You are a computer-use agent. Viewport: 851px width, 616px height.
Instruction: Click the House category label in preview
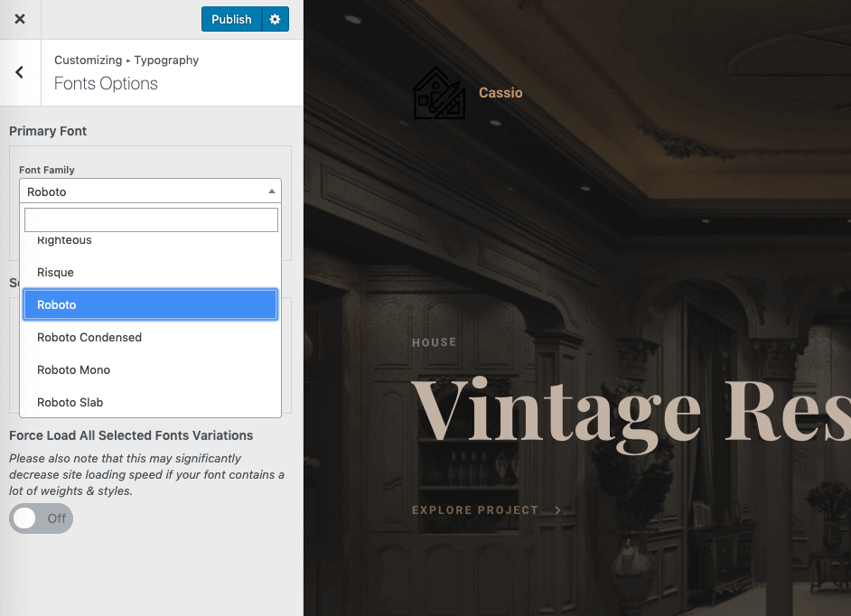tap(435, 343)
